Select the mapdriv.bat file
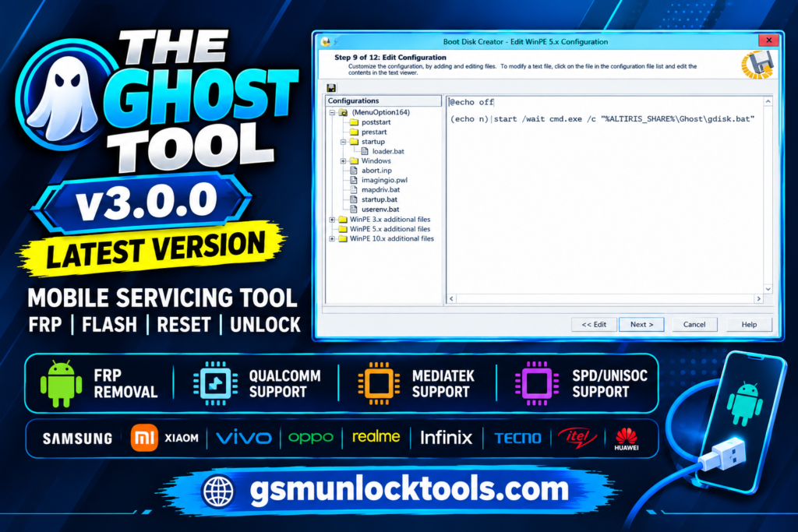 (x=380, y=190)
